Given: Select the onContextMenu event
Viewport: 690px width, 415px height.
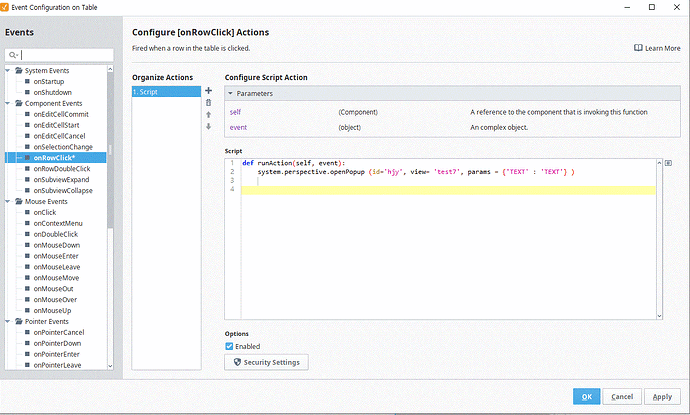Looking at the screenshot, I should tap(58, 223).
